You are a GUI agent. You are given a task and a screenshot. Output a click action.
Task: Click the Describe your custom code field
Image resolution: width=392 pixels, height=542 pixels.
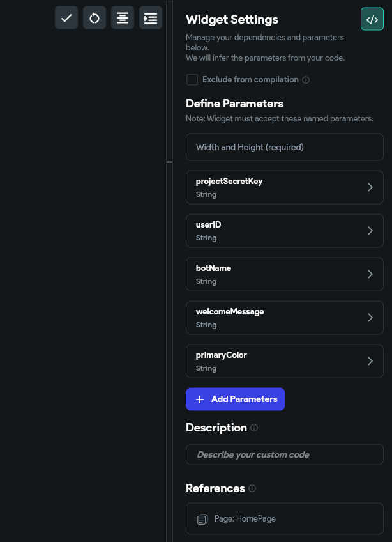point(284,454)
